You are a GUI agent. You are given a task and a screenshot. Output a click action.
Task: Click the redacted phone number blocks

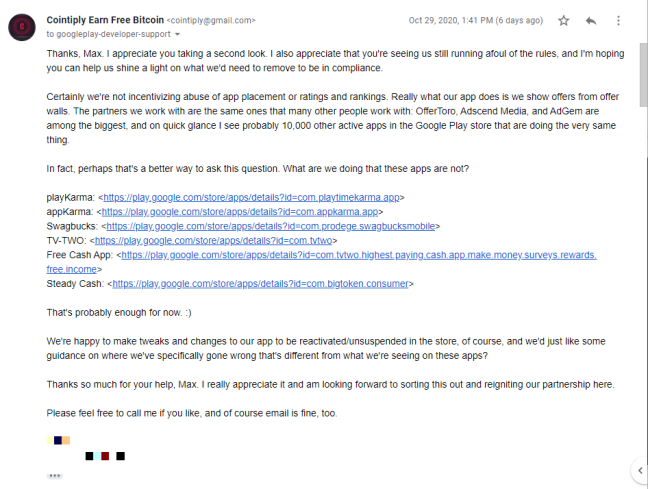(105, 456)
